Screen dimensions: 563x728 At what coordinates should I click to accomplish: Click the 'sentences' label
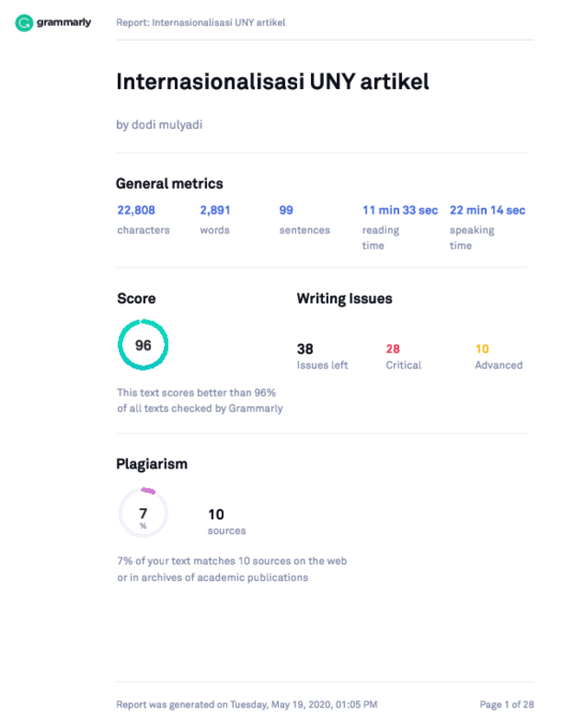coord(305,229)
